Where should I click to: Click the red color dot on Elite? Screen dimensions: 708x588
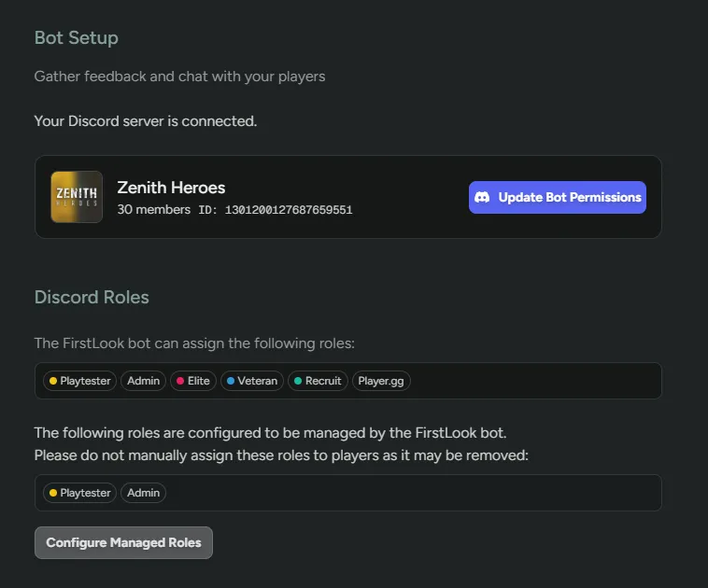tap(180, 381)
